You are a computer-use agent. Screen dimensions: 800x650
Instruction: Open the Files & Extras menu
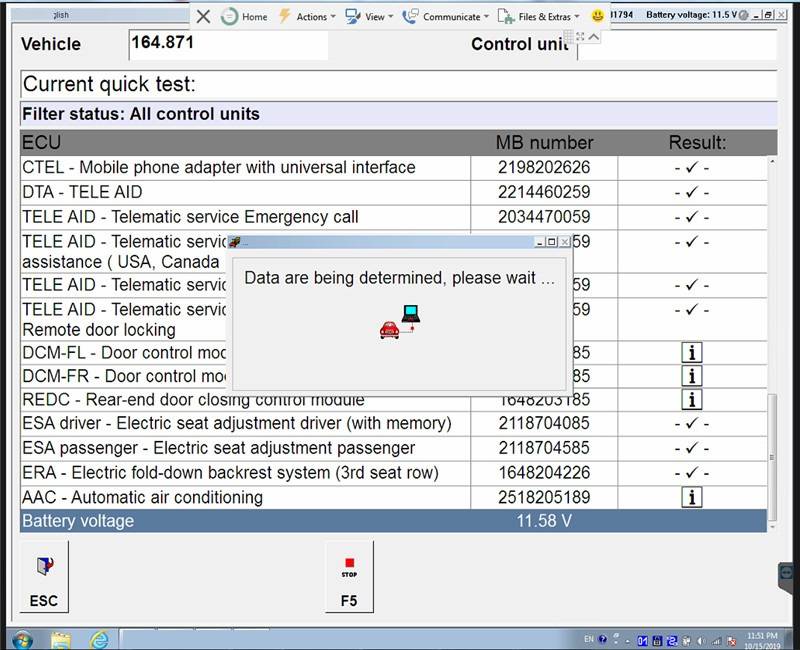542,16
